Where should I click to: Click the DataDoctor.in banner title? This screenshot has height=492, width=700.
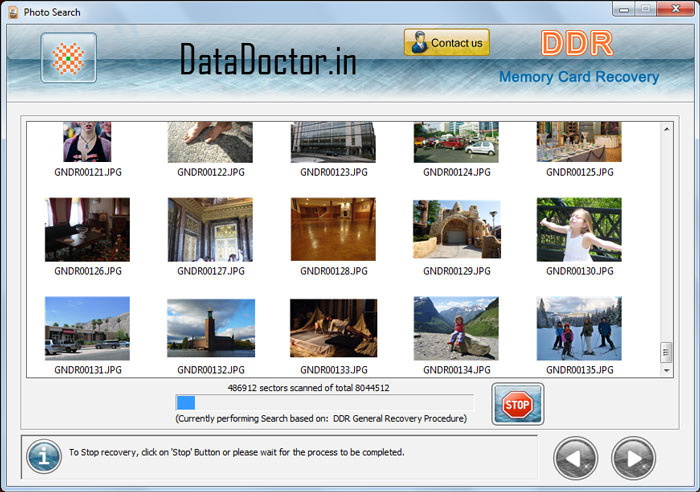(x=268, y=59)
